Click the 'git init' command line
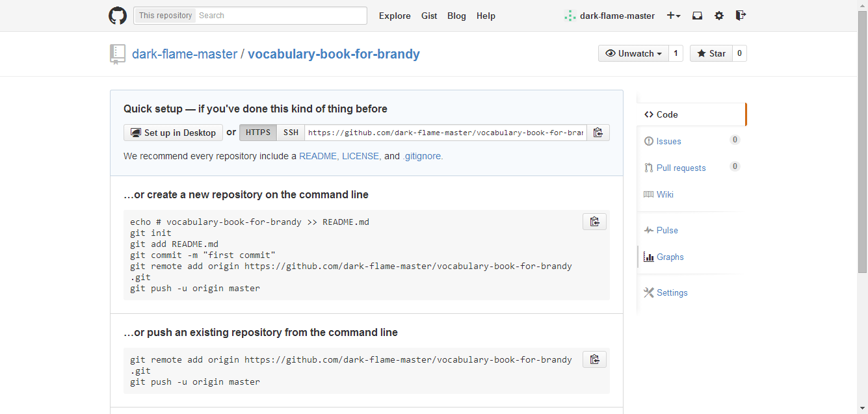Image resolution: width=868 pixels, height=414 pixels. [x=151, y=233]
